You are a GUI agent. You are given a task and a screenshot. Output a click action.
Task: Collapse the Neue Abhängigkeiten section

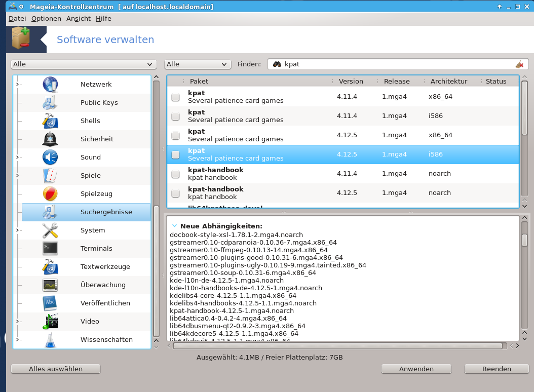pyautogui.click(x=174, y=226)
